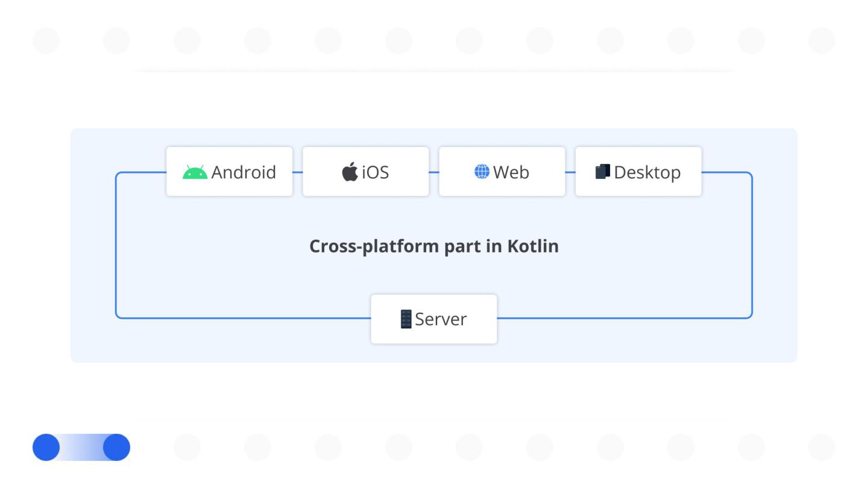This screenshot has height=488, width=868.
Task: Click the Desktop devices icon
Action: tap(603, 172)
